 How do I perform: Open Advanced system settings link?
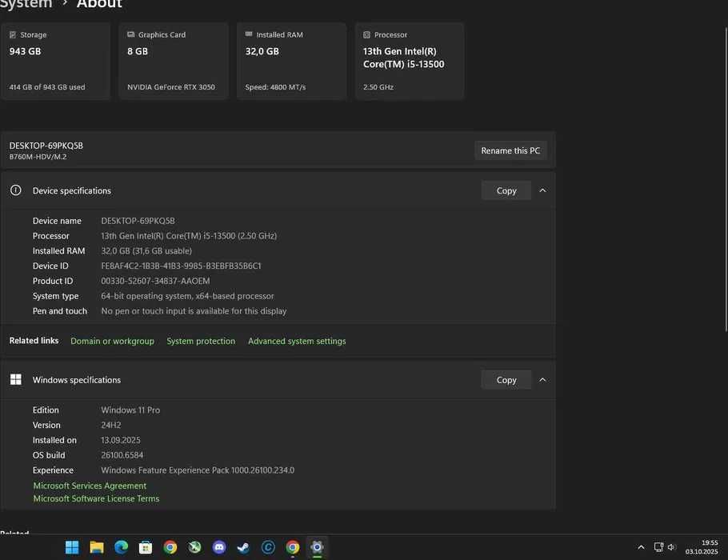click(297, 341)
